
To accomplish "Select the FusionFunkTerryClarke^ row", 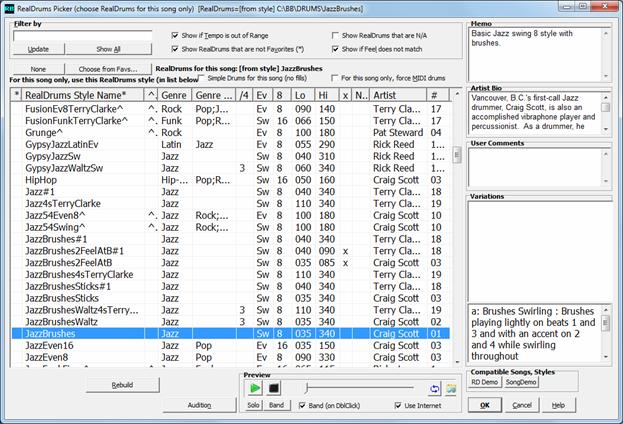I will click(230, 121).
